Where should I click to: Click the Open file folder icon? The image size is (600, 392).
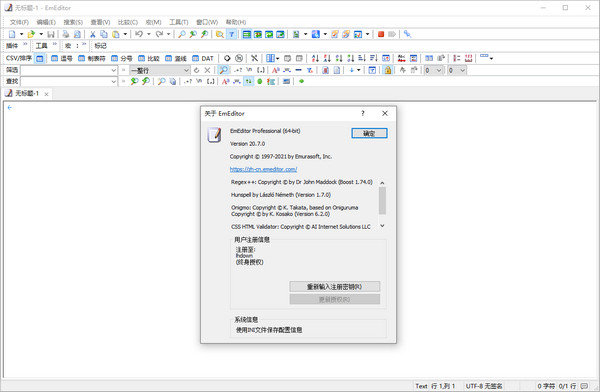coord(31,34)
